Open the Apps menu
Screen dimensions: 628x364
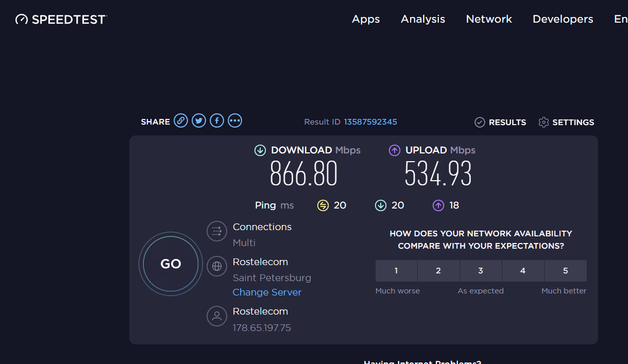(x=366, y=19)
